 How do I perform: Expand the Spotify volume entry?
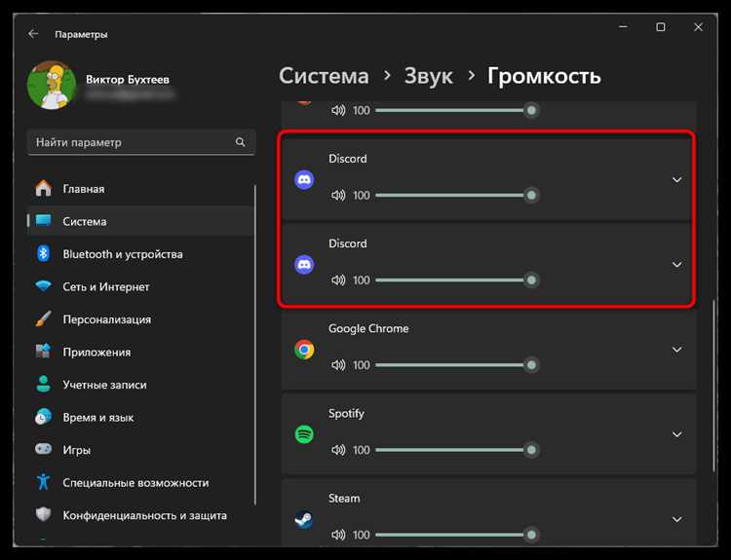coord(677,434)
